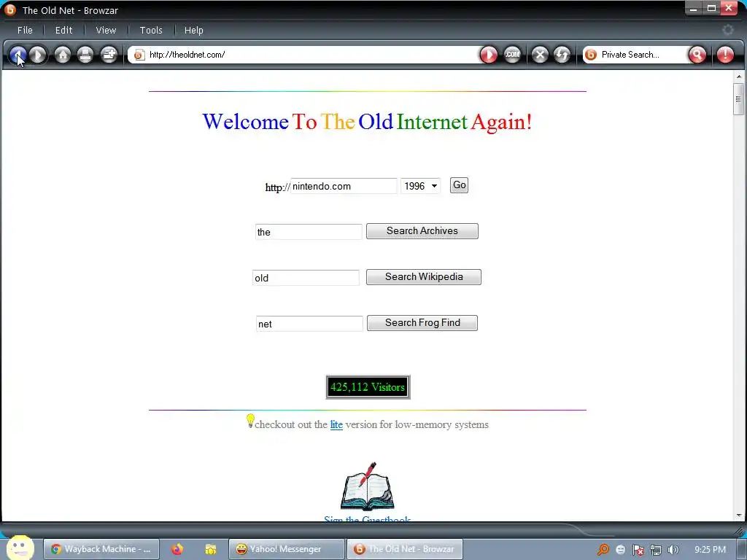
Task: Click the gear icon at the menu bar's right end
Action: (x=728, y=30)
